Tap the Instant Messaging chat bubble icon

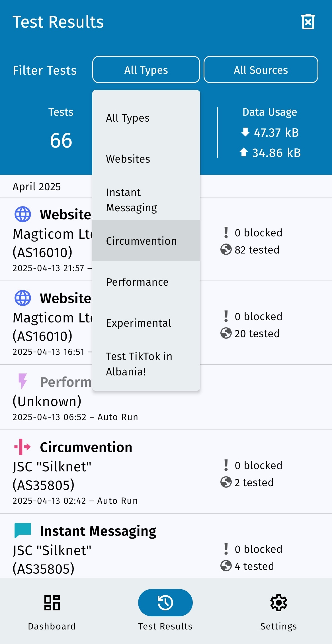[x=22, y=530]
